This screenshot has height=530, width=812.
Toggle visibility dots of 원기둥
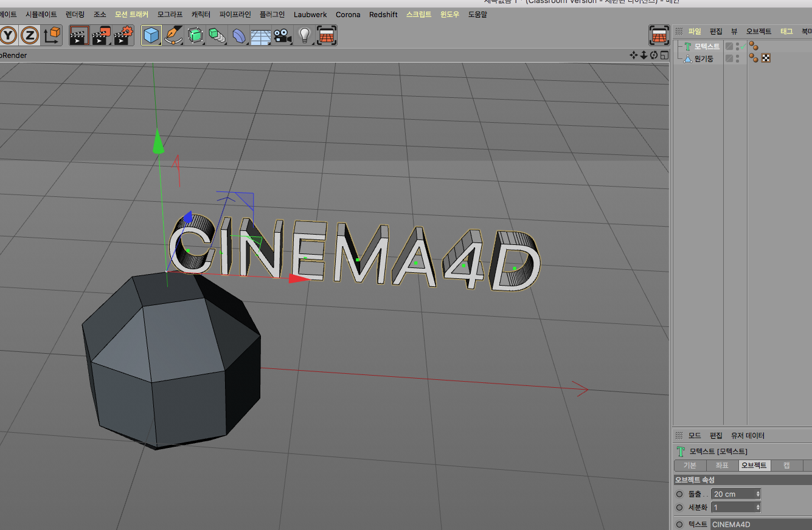(x=737, y=58)
